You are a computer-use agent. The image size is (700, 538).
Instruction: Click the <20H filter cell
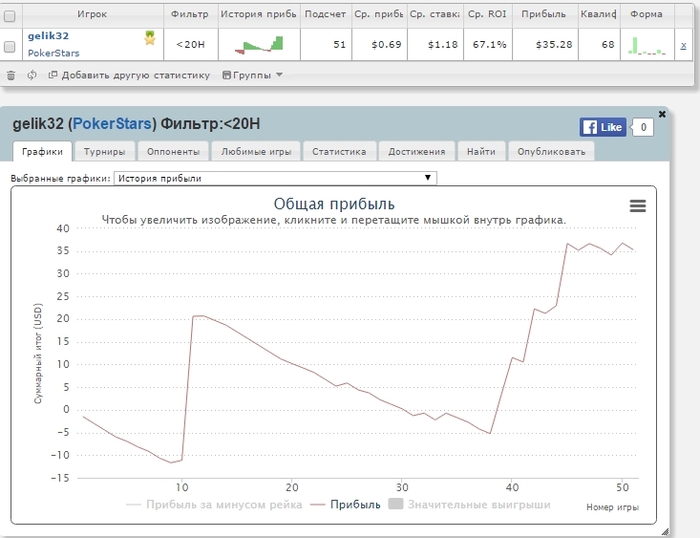pos(191,45)
